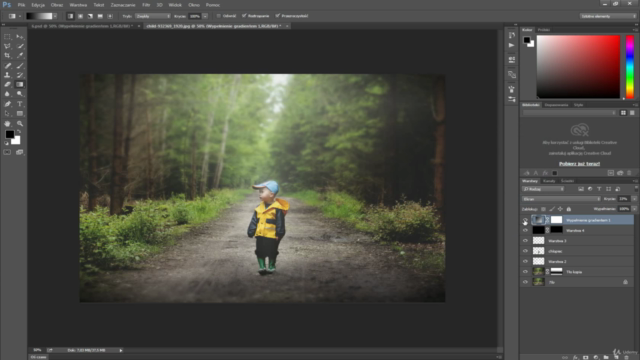640x360 pixels.
Task: Open the layer filter Rodzaj dropdown
Action: [x=543, y=189]
